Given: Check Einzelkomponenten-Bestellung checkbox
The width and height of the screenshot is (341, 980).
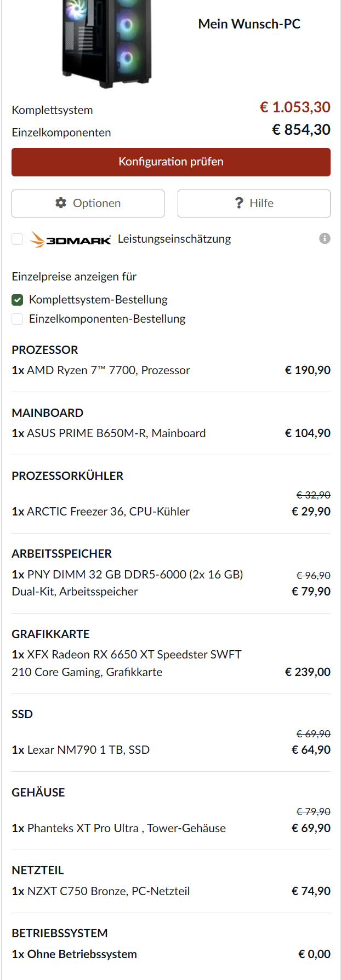Looking at the screenshot, I should coord(18,319).
